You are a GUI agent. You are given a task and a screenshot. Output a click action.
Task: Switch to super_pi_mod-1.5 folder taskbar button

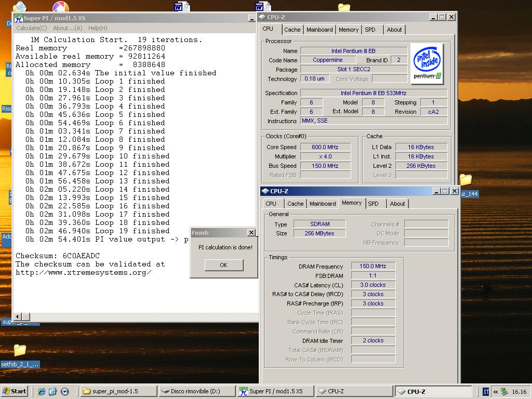click(118, 391)
